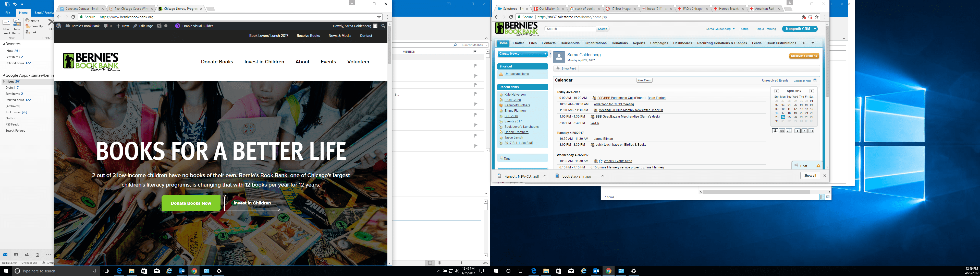This screenshot has width=980, height=276.
Task: Click Discover Spring '17 button in Salesforce
Action: (x=804, y=56)
